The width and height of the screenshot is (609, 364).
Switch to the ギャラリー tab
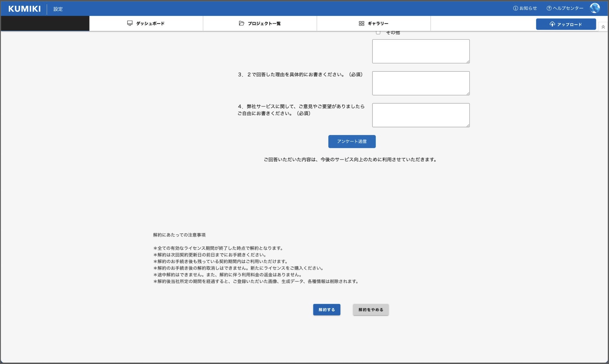[378, 23]
